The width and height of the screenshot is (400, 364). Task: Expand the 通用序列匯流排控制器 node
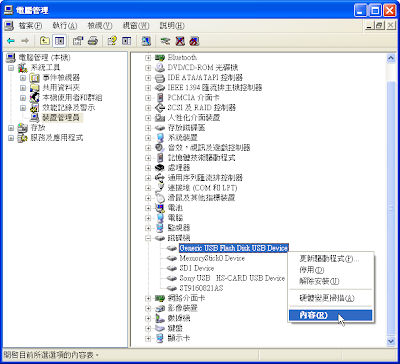(x=148, y=178)
